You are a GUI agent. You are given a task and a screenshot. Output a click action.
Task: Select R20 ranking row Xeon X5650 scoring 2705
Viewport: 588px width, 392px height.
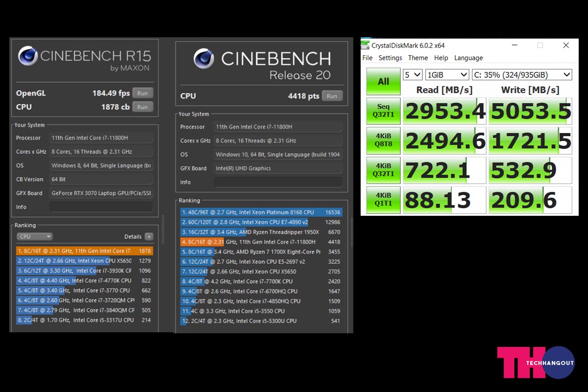click(x=261, y=272)
